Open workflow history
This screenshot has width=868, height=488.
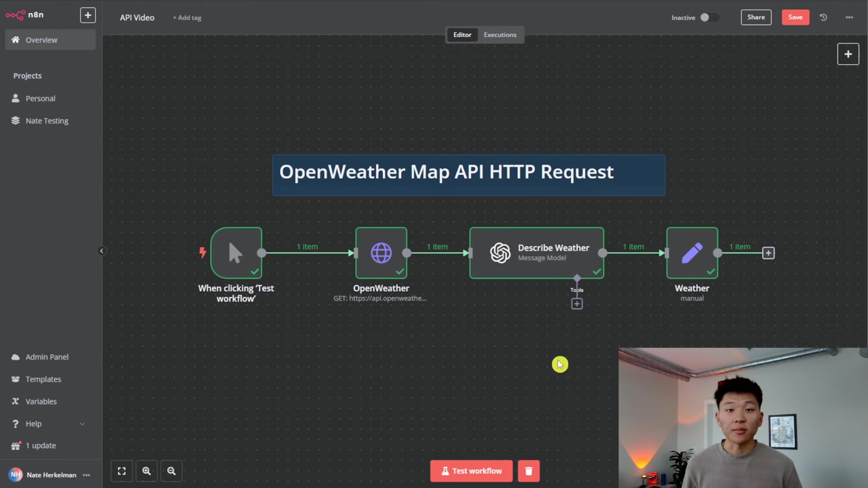[x=823, y=17]
